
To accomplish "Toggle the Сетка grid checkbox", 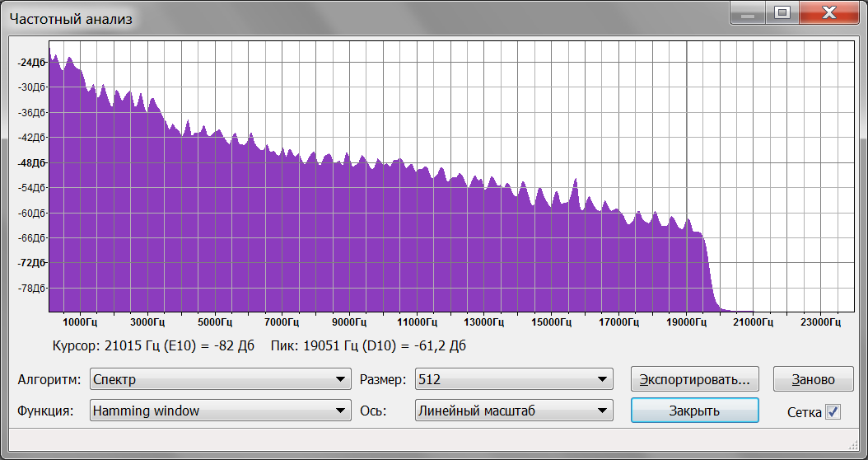I will (x=833, y=412).
